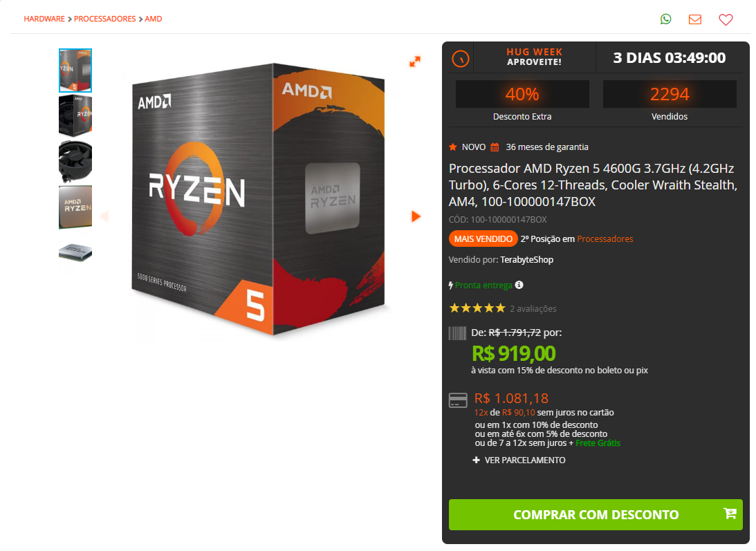Select the second Ryzen box thumbnail

[75, 115]
